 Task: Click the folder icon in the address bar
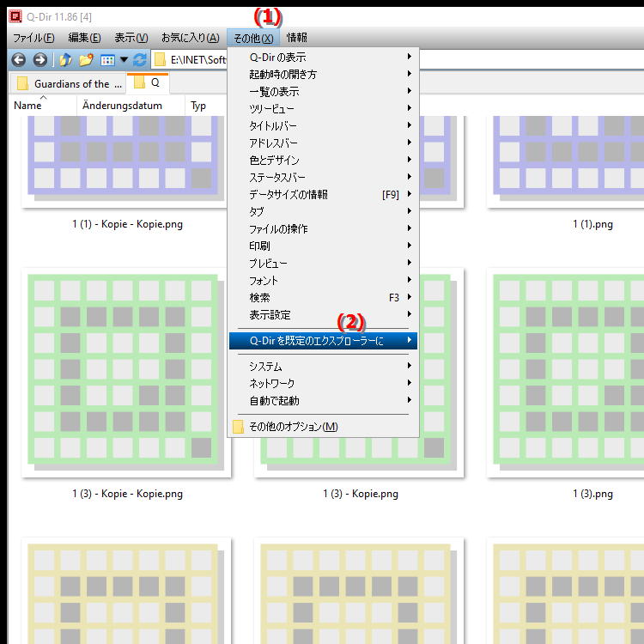click(160, 60)
